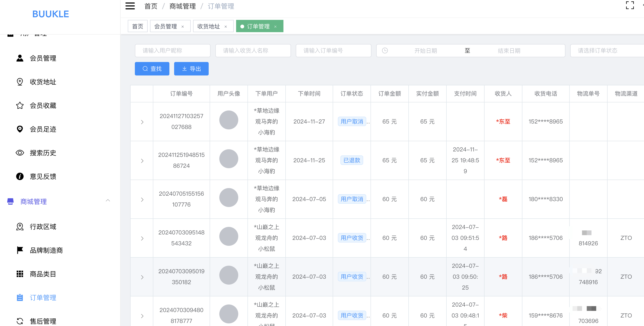Expand row for order 20241127103257027688

(x=142, y=122)
